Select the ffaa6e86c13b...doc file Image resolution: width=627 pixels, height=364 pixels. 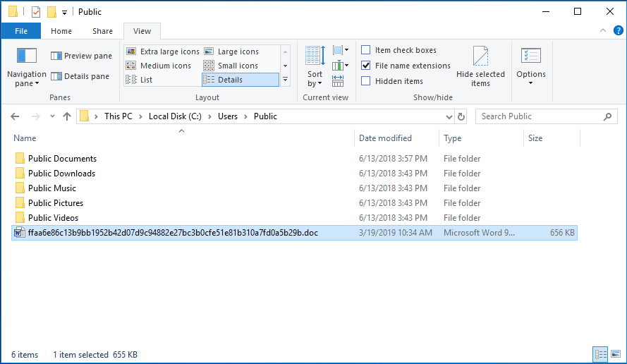294,232
